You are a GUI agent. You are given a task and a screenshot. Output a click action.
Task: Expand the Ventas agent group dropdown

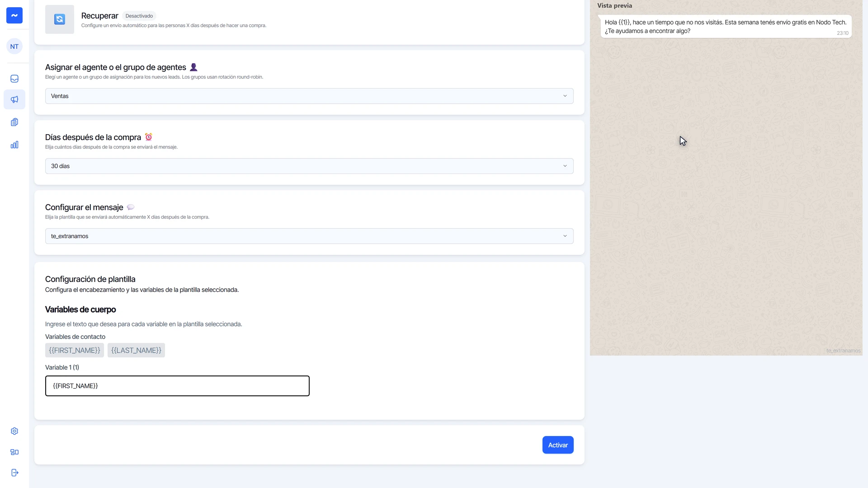(309, 96)
